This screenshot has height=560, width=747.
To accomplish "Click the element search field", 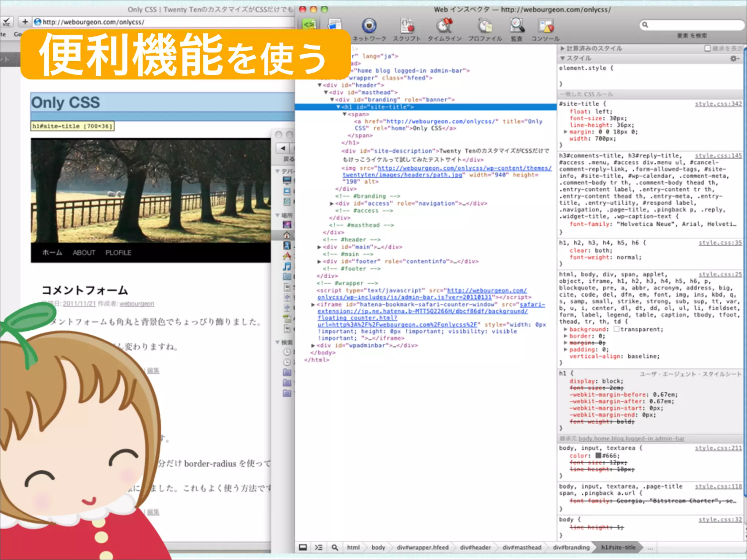I will pyautogui.click(x=693, y=25).
